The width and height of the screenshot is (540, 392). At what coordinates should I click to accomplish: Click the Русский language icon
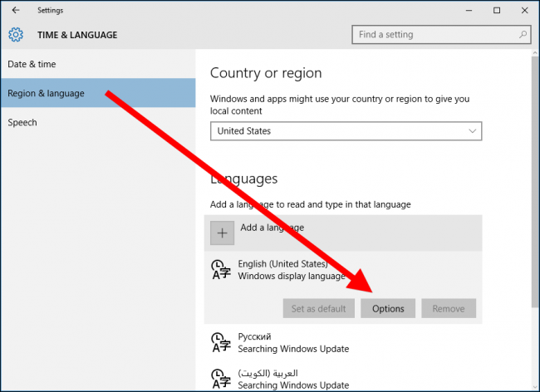point(221,342)
